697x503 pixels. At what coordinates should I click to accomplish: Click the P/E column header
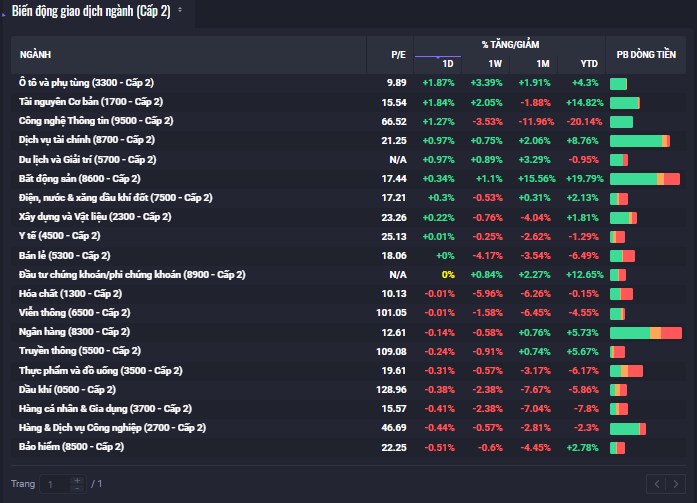pos(398,54)
